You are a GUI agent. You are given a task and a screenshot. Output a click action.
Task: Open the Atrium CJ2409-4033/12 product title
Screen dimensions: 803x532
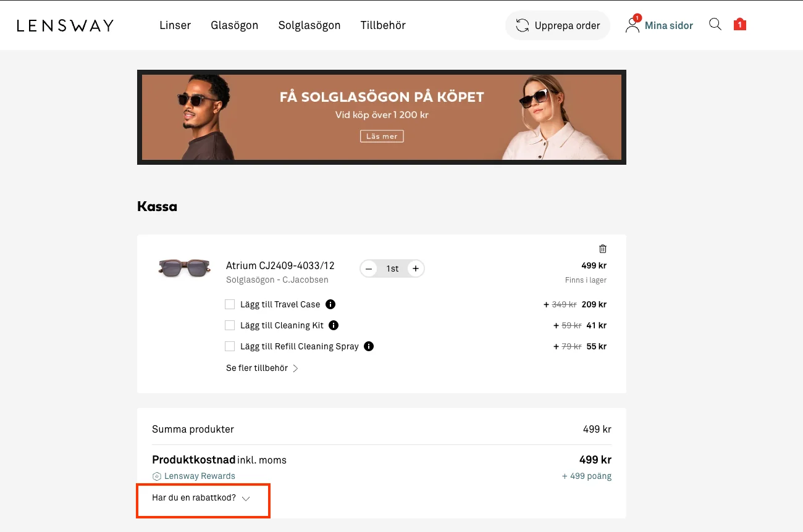(x=280, y=266)
